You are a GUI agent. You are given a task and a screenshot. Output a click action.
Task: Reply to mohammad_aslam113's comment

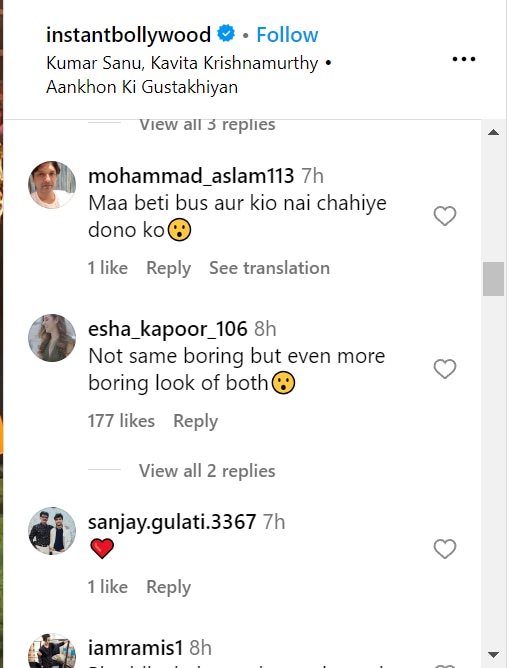(x=169, y=268)
